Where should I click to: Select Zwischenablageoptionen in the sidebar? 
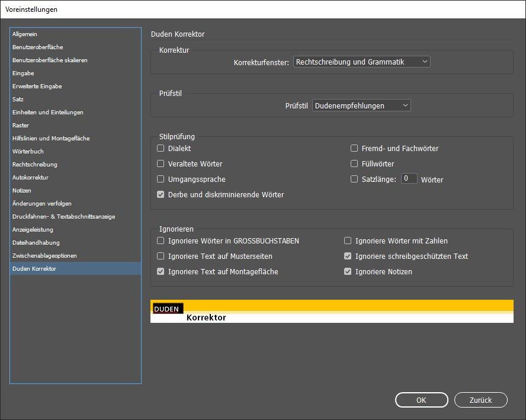75,256
